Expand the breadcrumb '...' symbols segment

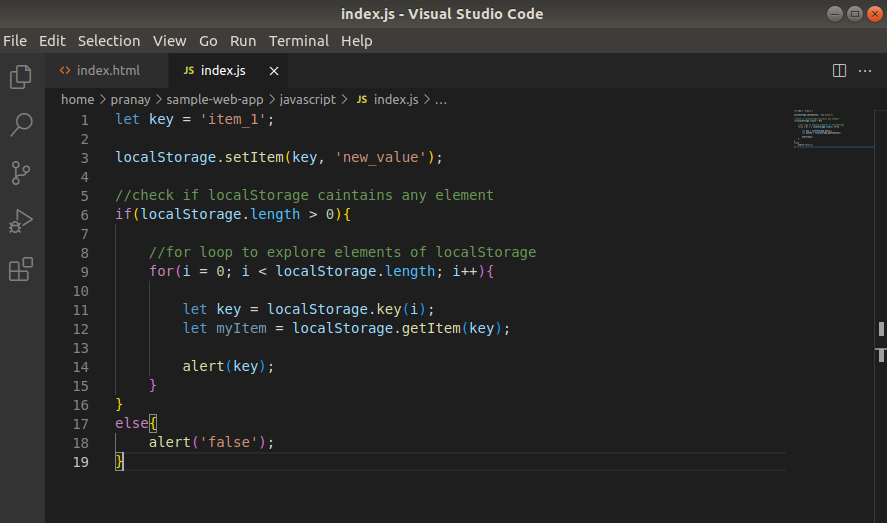441,100
